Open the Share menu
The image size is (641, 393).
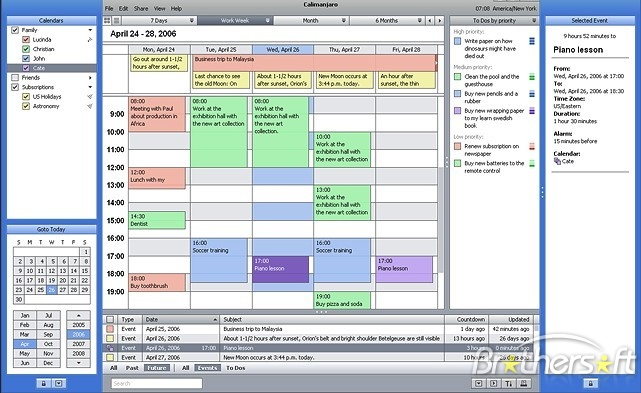click(141, 9)
